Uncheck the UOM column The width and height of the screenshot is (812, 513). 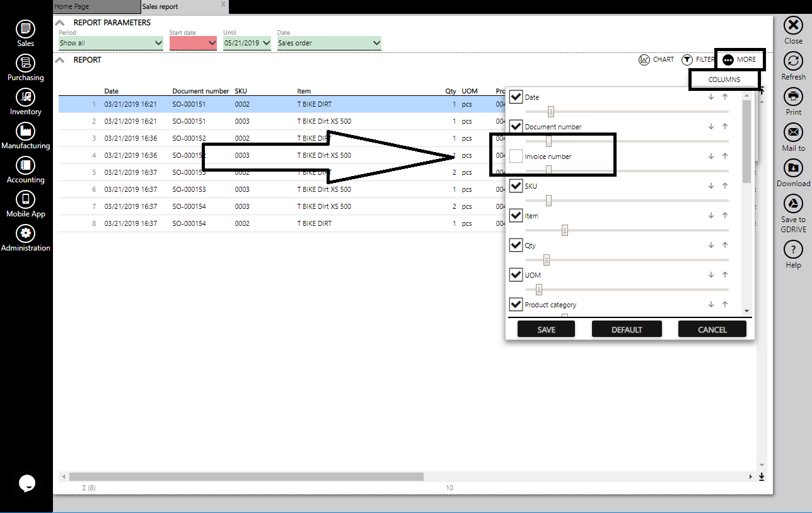[x=516, y=274]
